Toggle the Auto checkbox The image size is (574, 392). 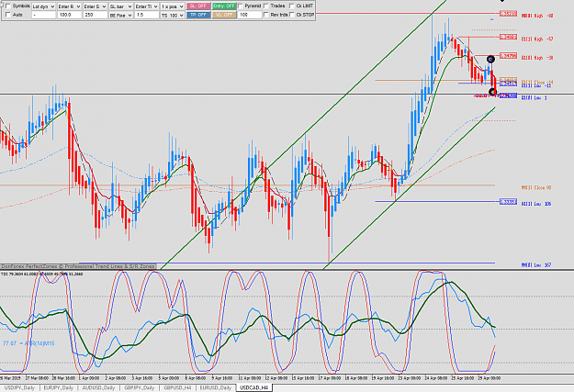(8, 15)
